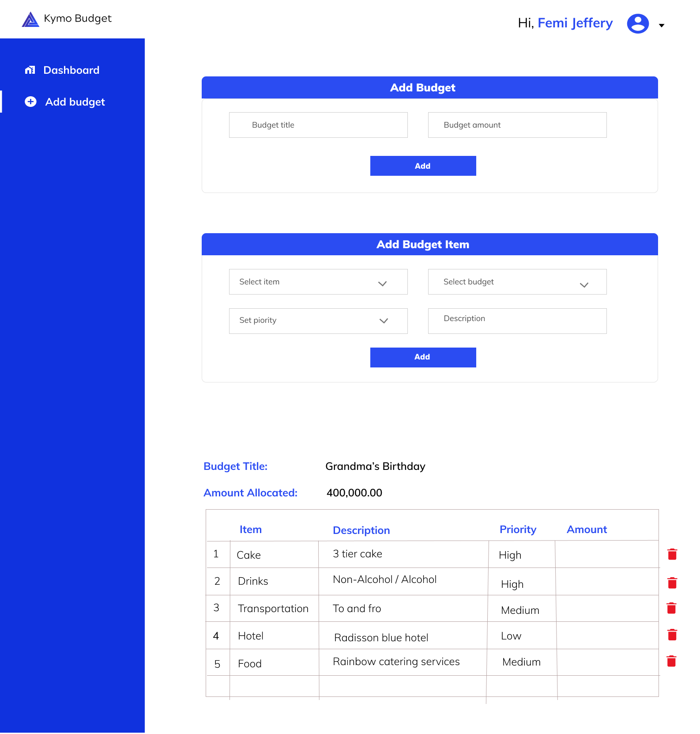
Task: Click the Low priority cell
Action: tap(522, 636)
